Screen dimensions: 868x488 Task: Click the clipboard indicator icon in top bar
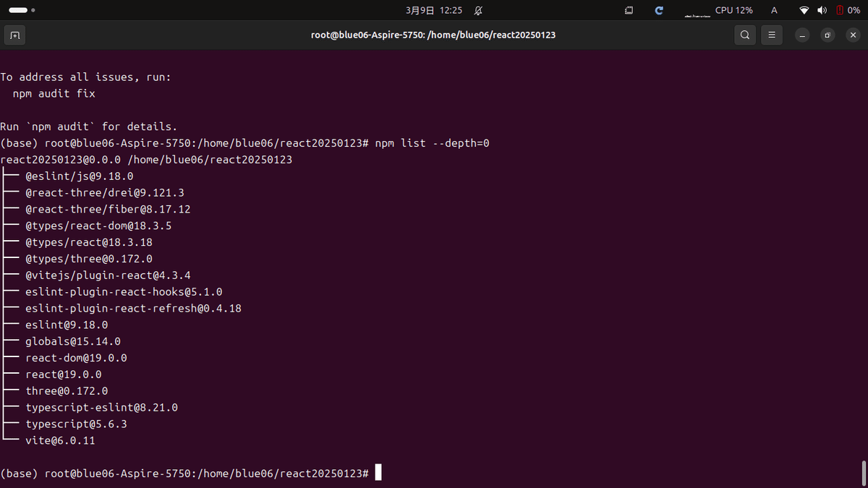(629, 10)
